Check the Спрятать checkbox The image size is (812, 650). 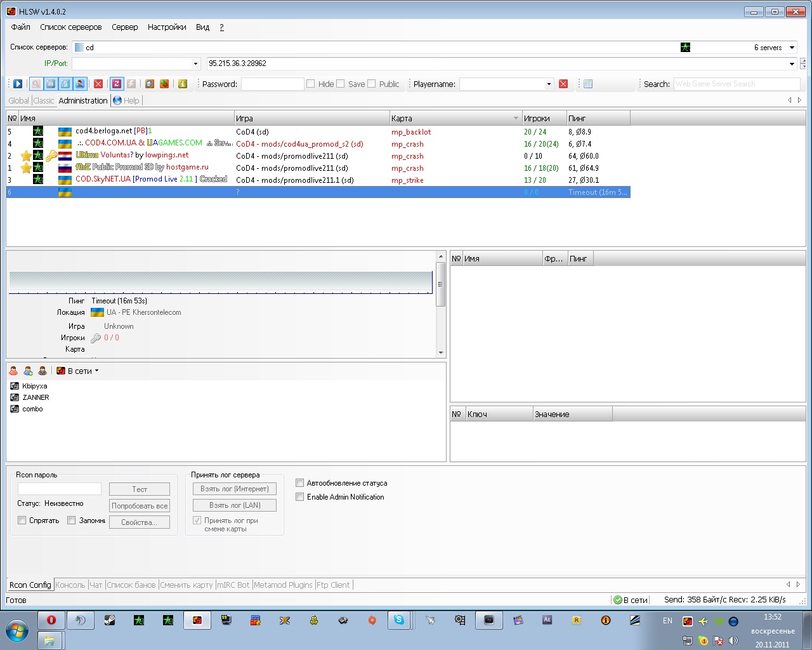(22, 521)
